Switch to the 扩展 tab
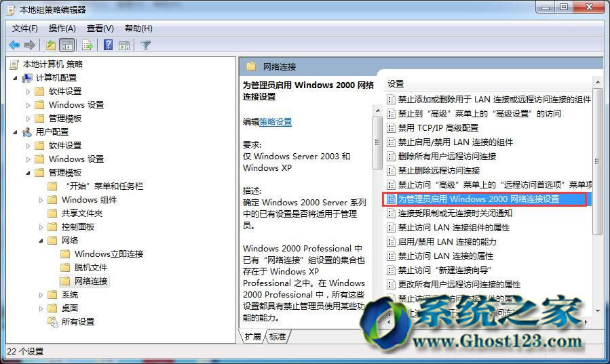610x364 pixels. (x=253, y=337)
